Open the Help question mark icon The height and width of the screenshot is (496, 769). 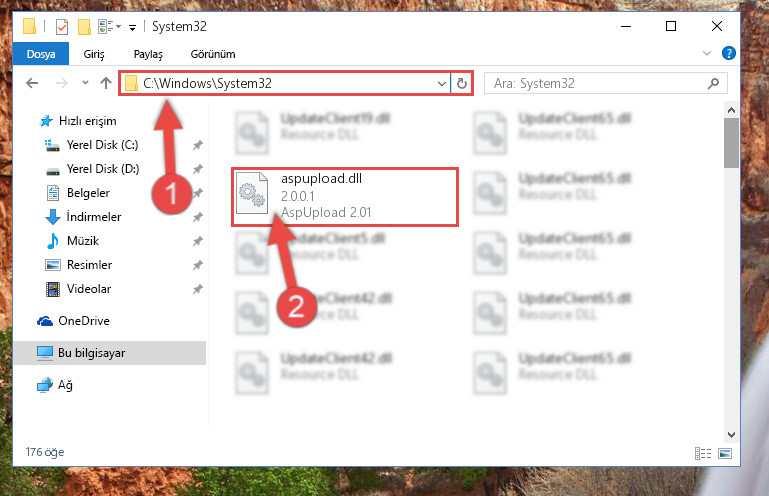pyautogui.click(x=728, y=53)
